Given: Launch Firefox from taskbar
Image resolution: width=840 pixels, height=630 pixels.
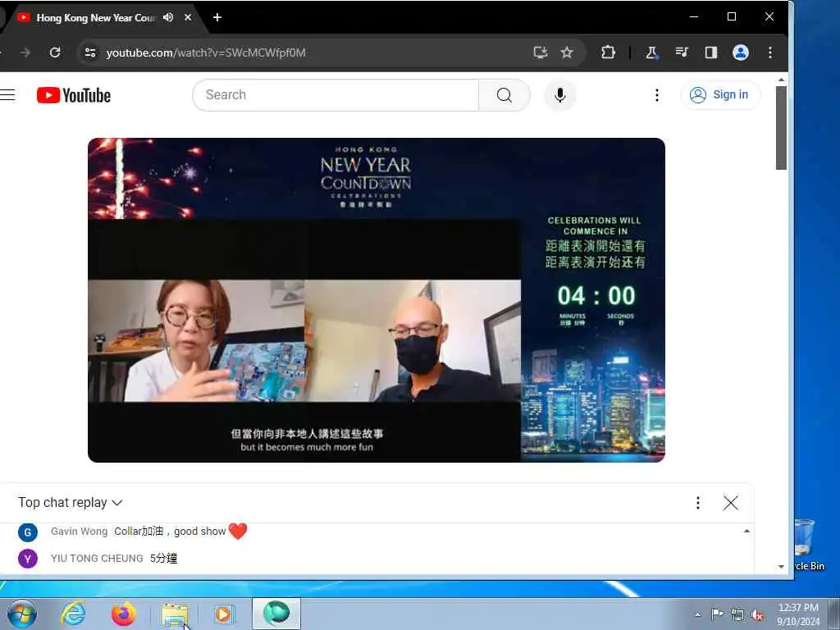Looking at the screenshot, I should point(123,614).
